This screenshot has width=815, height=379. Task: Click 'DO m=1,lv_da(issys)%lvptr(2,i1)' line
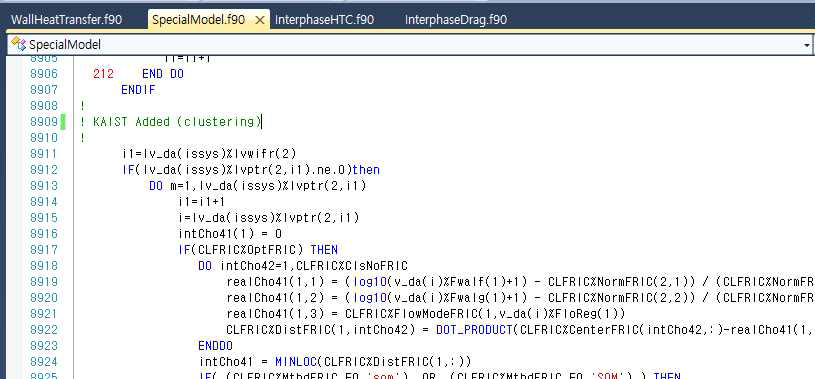(x=258, y=186)
